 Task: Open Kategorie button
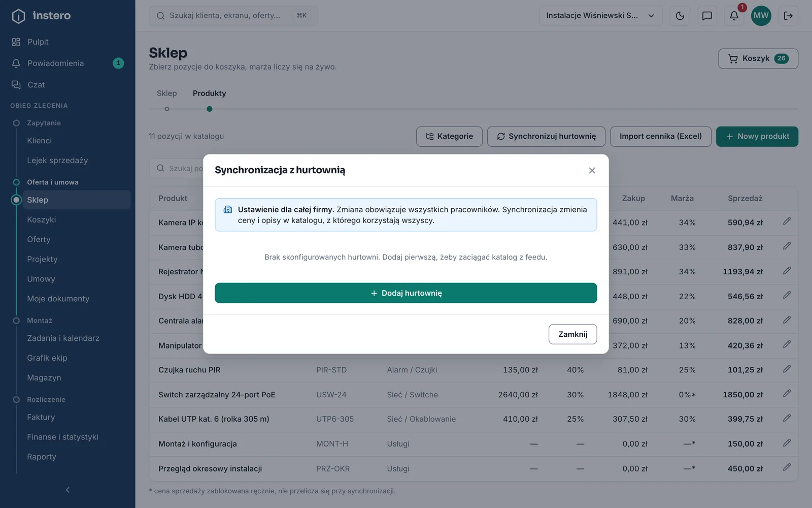(449, 136)
